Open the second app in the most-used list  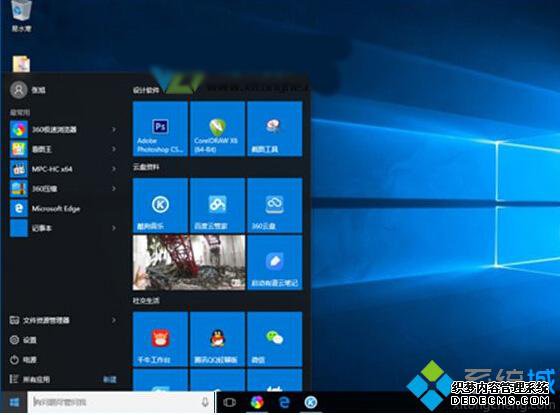point(64,149)
